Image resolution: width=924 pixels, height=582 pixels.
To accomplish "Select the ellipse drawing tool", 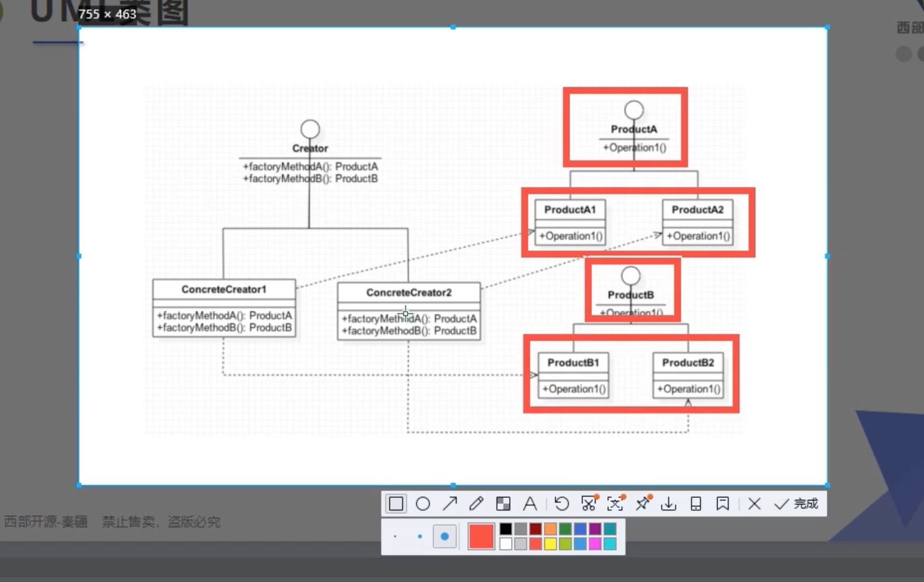I will (423, 504).
